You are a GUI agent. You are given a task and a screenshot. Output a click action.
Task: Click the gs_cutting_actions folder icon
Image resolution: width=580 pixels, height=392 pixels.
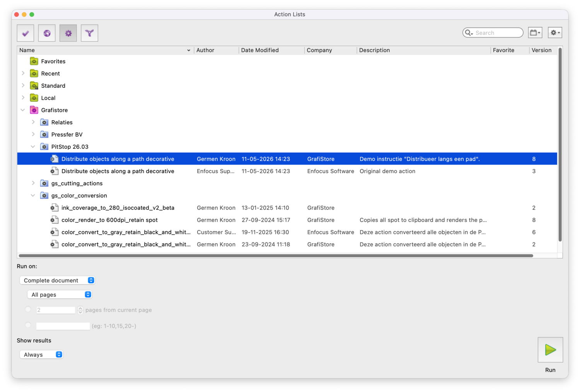44,183
